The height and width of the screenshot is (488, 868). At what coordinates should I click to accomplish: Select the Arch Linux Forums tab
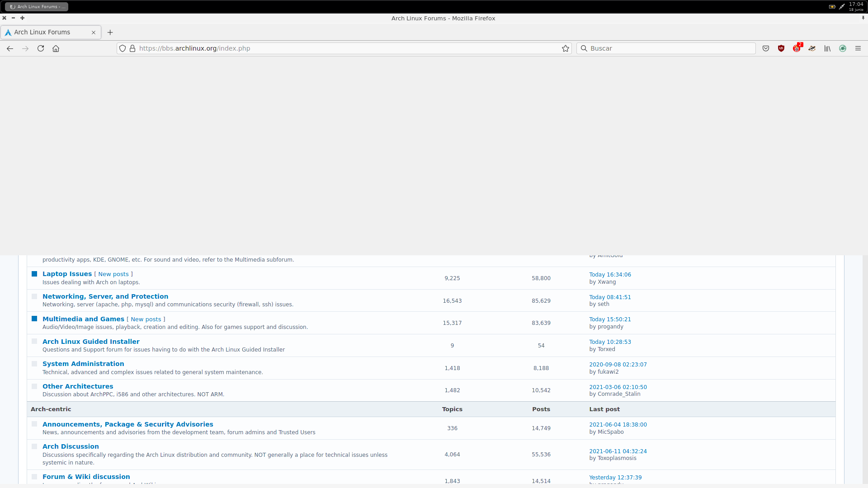(51, 33)
